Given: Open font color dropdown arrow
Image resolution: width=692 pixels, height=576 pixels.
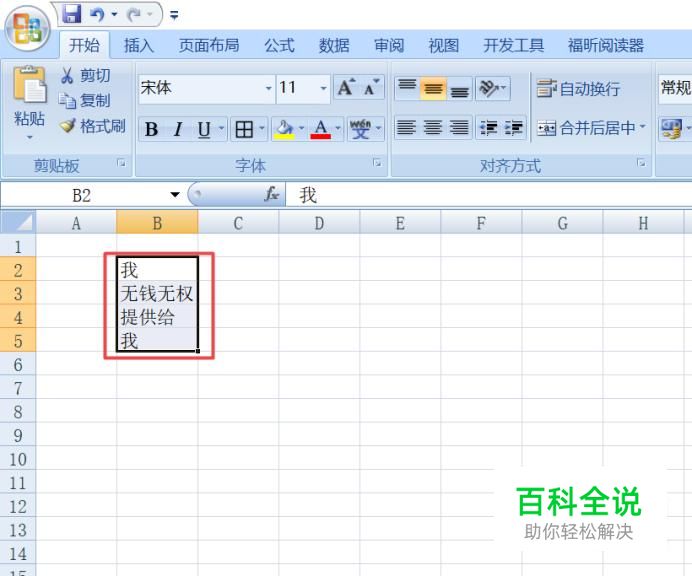Looking at the screenshot, I should (x=338, y=128).
